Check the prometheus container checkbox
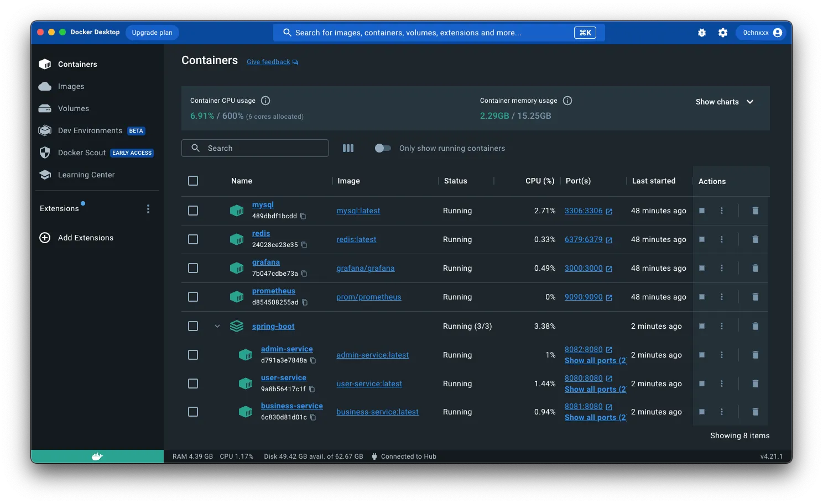823x504 pixels. [x=193, y=297]
